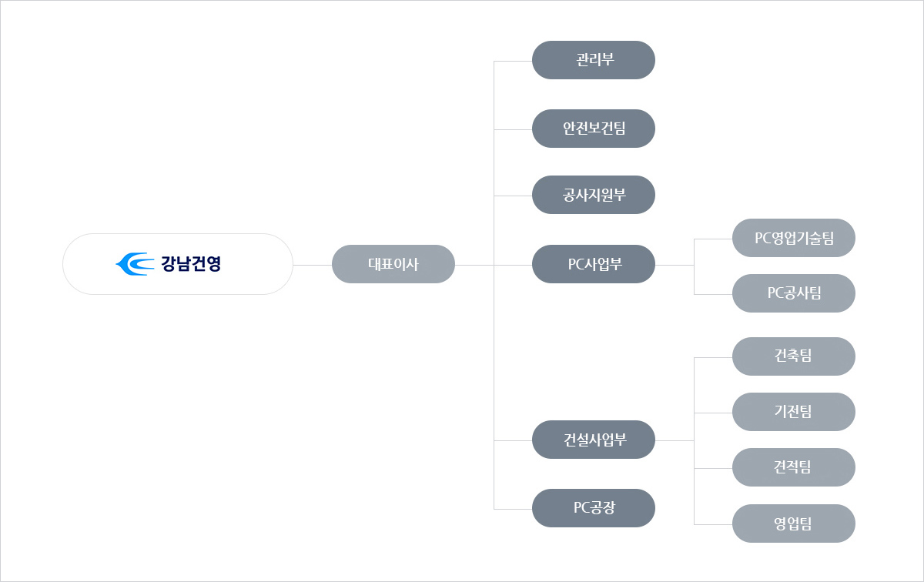
Task: Click the PC공사팀 team node
Action: click(794, 293)
